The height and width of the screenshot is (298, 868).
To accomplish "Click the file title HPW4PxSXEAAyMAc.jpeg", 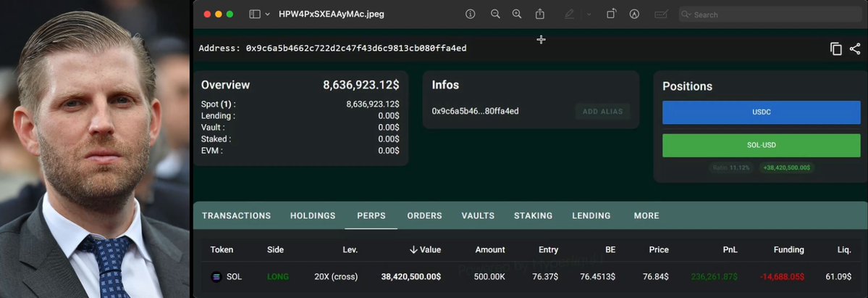I will point(332,15).
